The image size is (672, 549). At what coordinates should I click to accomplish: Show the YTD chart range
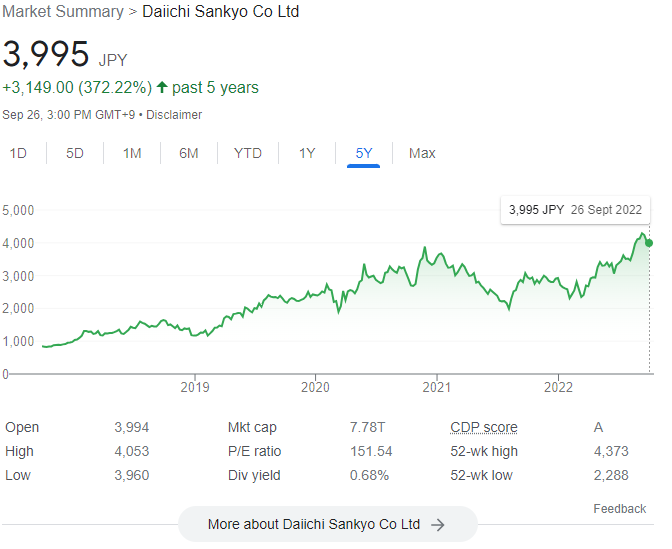(x=248, y=153)
